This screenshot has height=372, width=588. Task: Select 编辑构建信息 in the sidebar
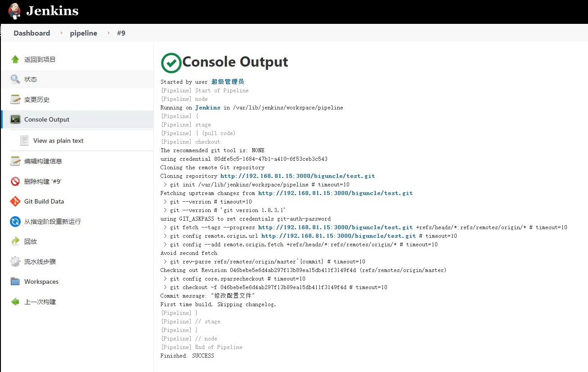click(43, 161)
